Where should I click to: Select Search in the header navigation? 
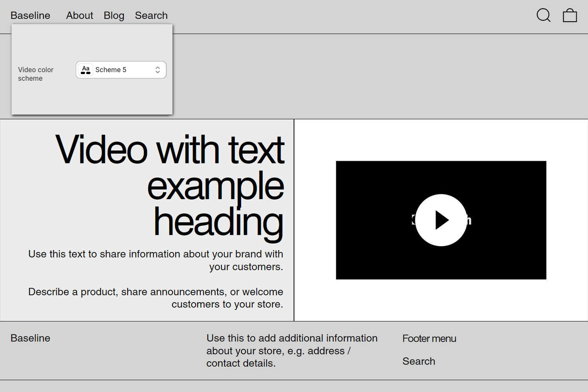pos(151,15)
